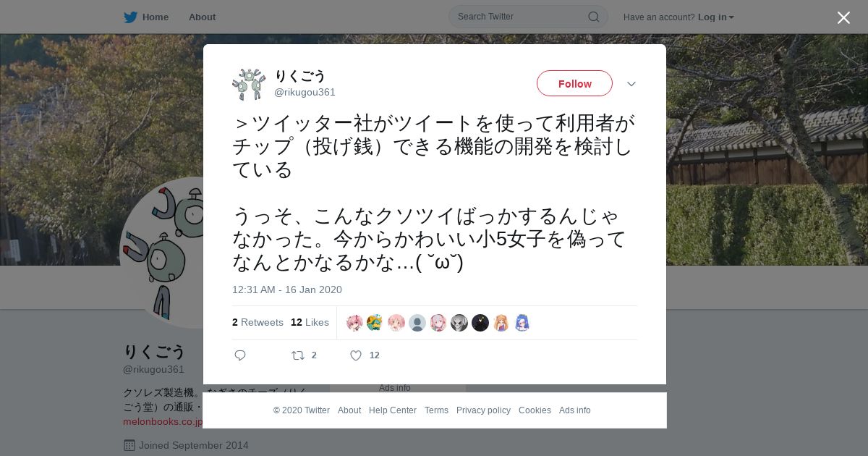Open the 12 Likes list
Image resolution: width=868 pixels, height=456 pixels.
(310, 323)
